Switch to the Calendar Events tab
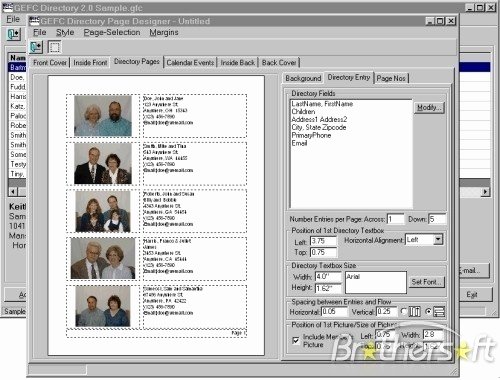This screenshot has width=500, height=380. click(x=190, y=62)
